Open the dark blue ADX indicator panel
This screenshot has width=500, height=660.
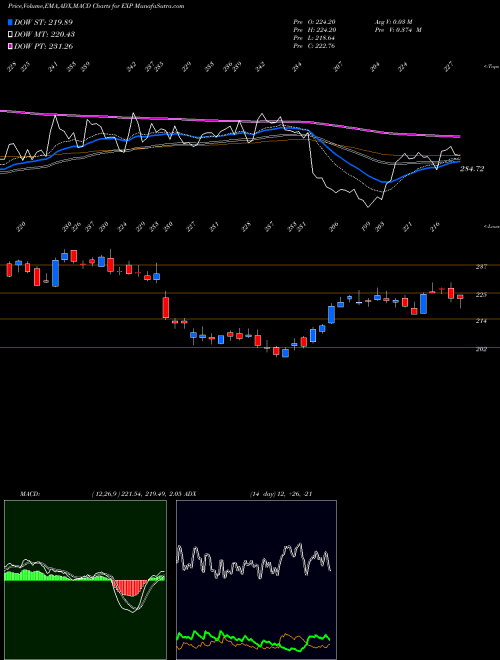[x=256, y=580]
